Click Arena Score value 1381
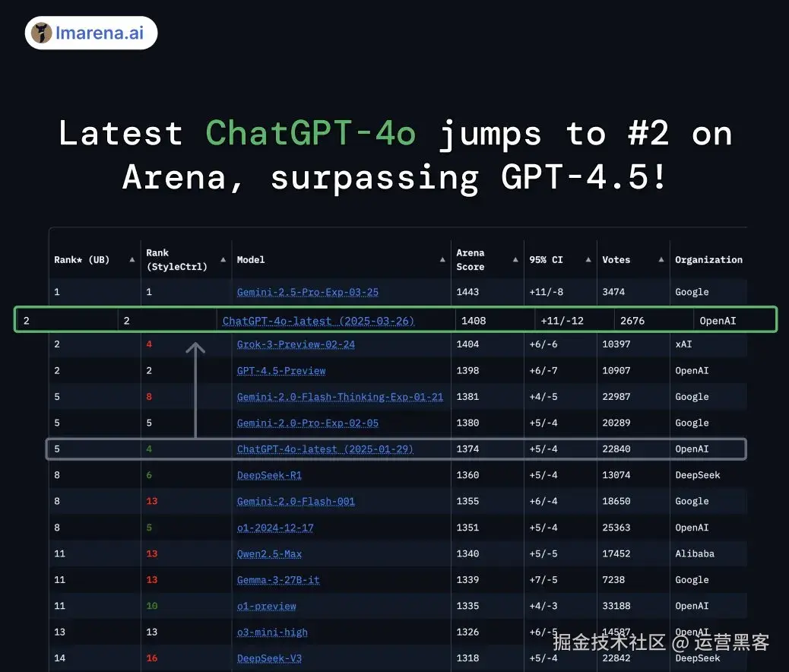Viewport: 789px width, 672px height. [467, 397]
